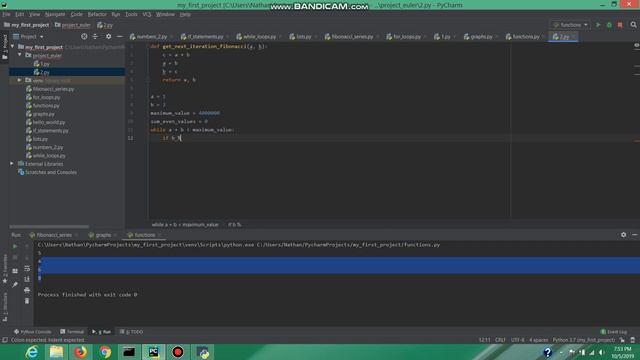Screen dimensions: 640x360
Task: Toggle the Structure side tool window tab
Action: pos(5,307)
